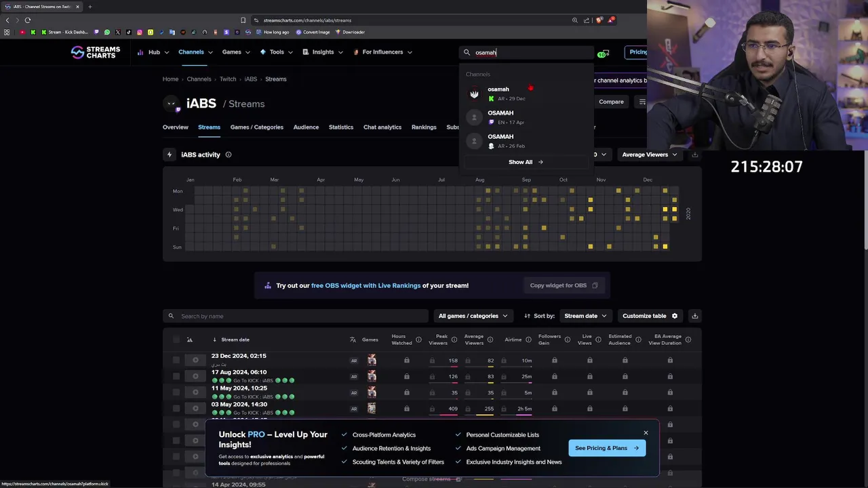
Task: Open the Stream date sort dropdown
Action: click(x=585, y=316)
